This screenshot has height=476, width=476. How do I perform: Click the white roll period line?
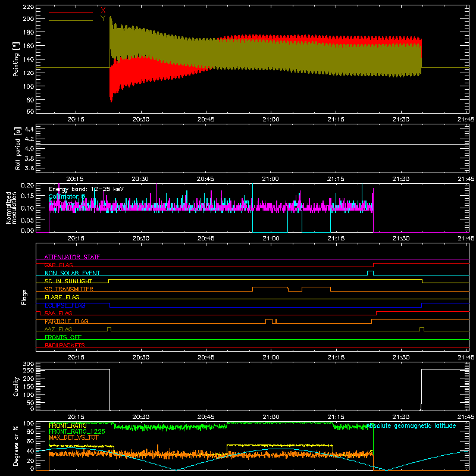click(252, 144)
